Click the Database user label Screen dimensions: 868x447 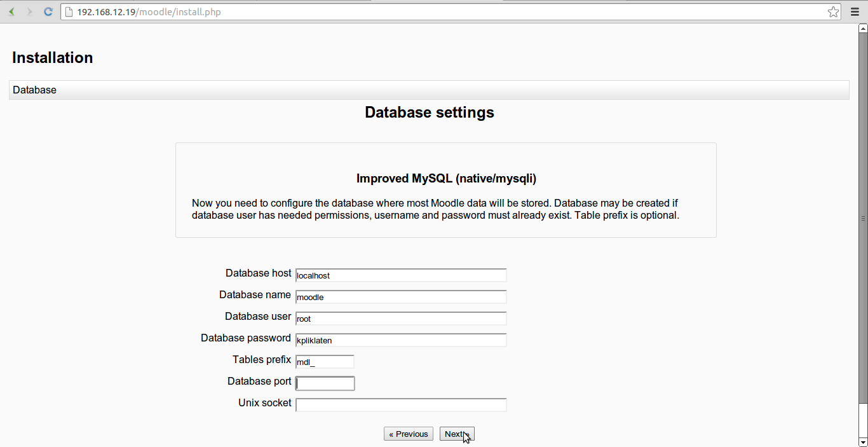click(258, 317)
